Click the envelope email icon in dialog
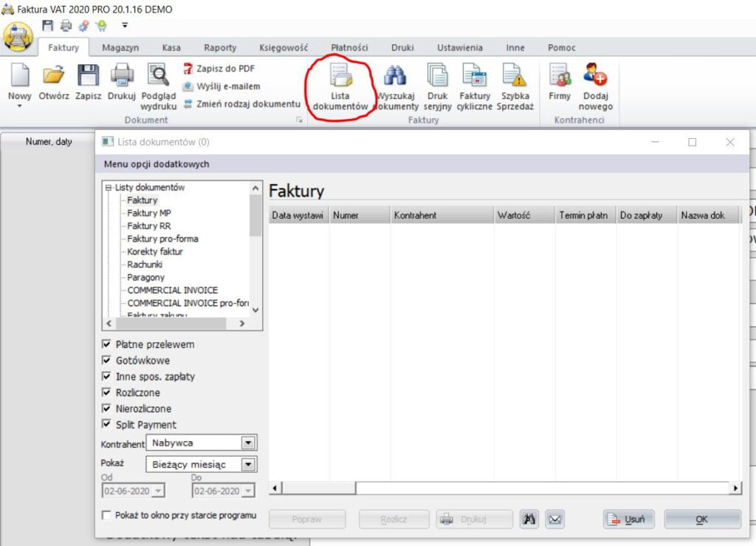Viewport: 756px width, 546px height. (555, 519)
